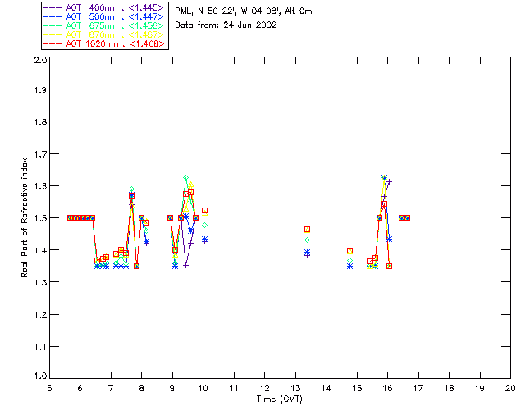Click the AOT 500nm legend entry
Image resolution: width=525 pixels, height=420 pixels.
tap(103, 16)
